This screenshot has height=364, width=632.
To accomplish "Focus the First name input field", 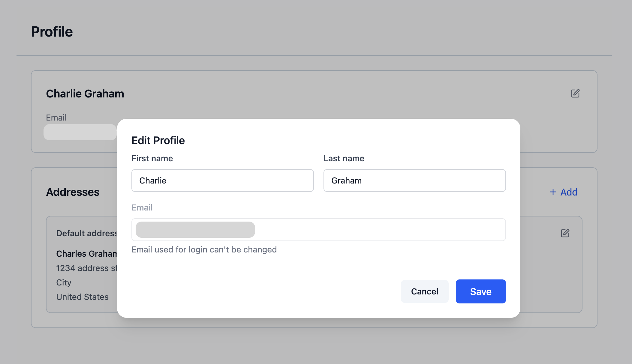I will (222, 181).
